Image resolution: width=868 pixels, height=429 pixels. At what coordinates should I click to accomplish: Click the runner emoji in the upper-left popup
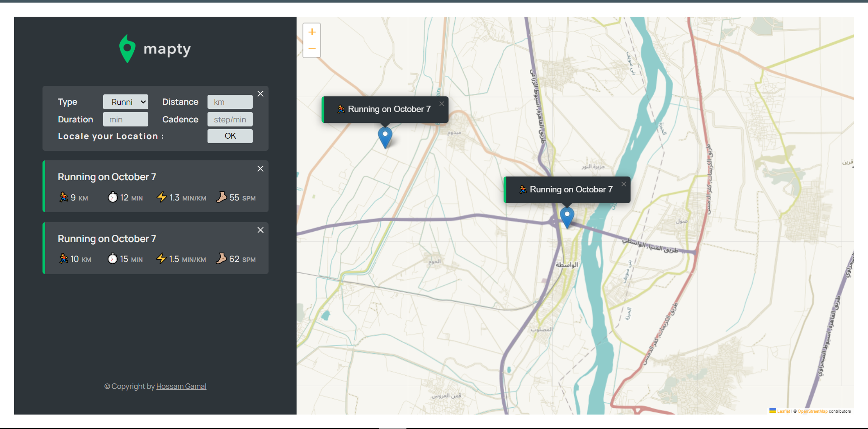click(341, 109)
